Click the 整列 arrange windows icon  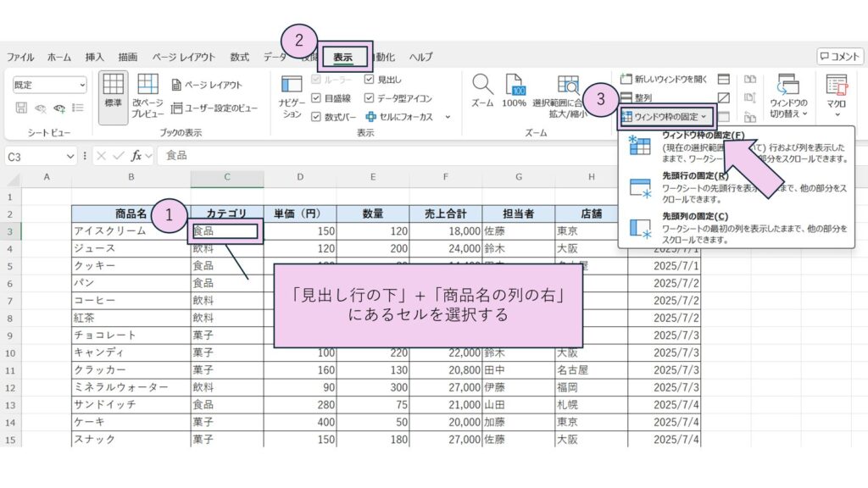[626, 97]
